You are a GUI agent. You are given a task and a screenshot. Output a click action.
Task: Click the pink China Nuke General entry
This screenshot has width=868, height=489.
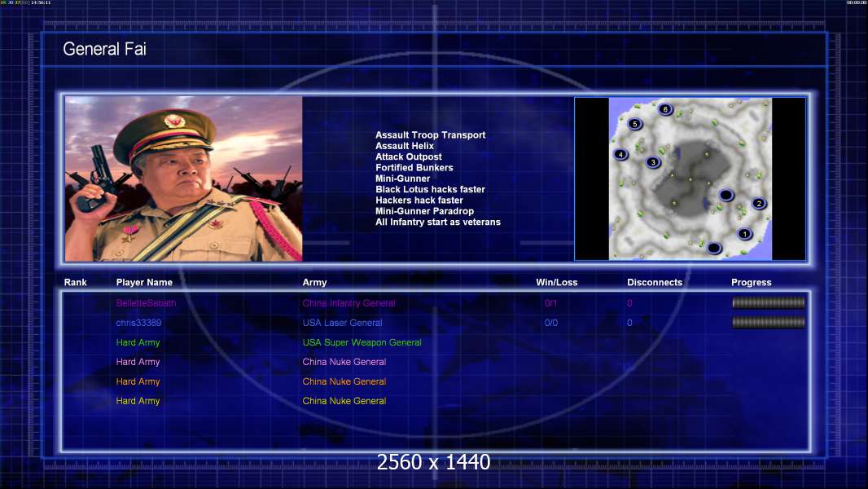344,362
